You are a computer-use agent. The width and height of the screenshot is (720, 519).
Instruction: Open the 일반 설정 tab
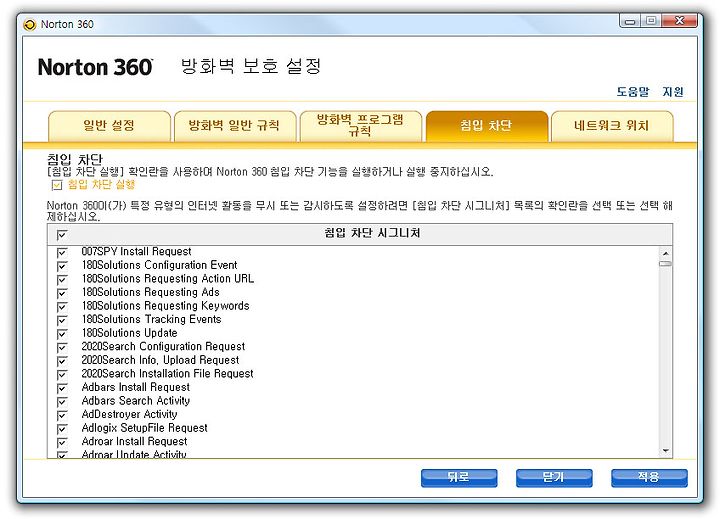[109, 126]
